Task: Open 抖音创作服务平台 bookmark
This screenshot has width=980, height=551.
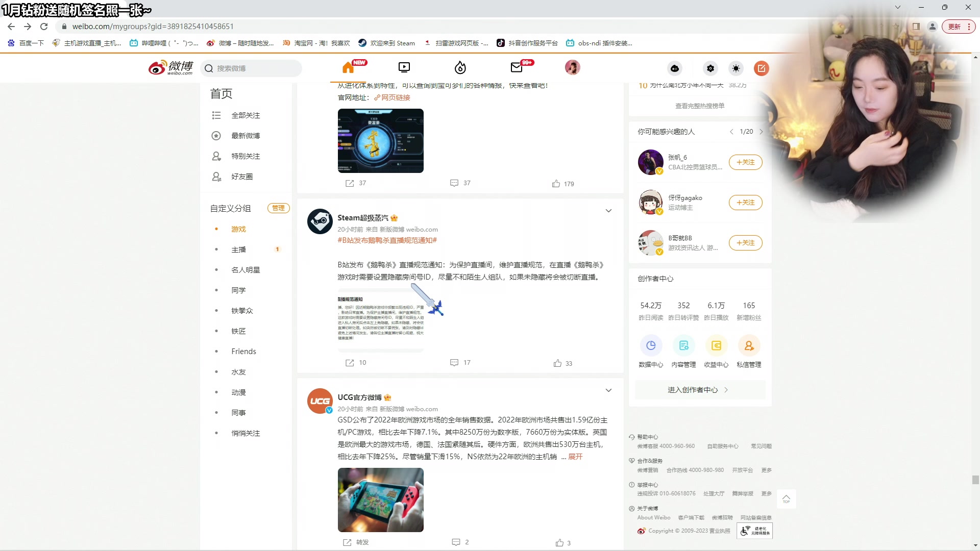Action: pos(527,43)
